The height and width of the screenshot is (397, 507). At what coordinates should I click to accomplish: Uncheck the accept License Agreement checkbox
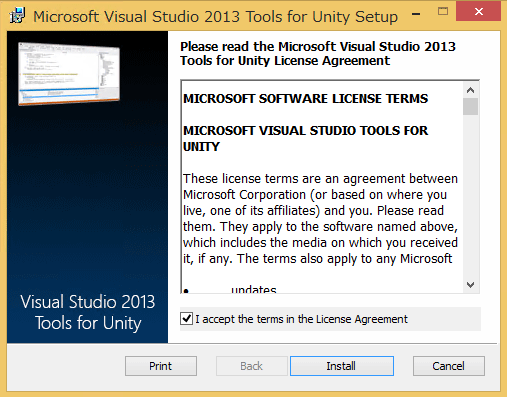click(x=186, y=319)
